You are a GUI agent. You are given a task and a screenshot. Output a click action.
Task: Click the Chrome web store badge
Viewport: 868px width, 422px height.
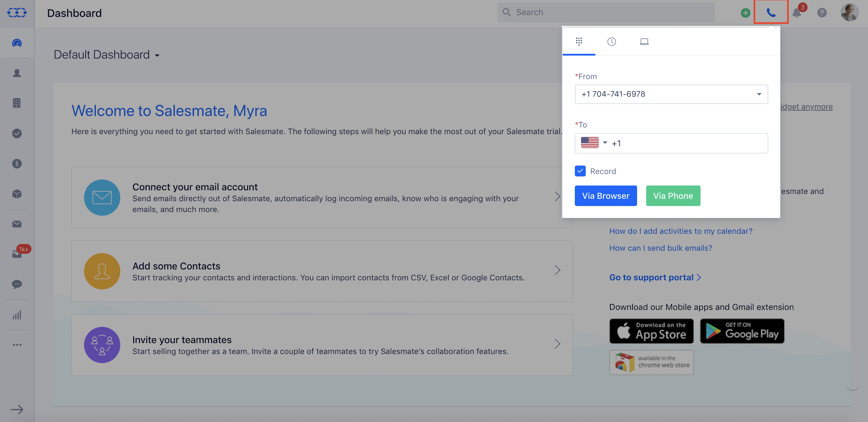pos(651,362)
